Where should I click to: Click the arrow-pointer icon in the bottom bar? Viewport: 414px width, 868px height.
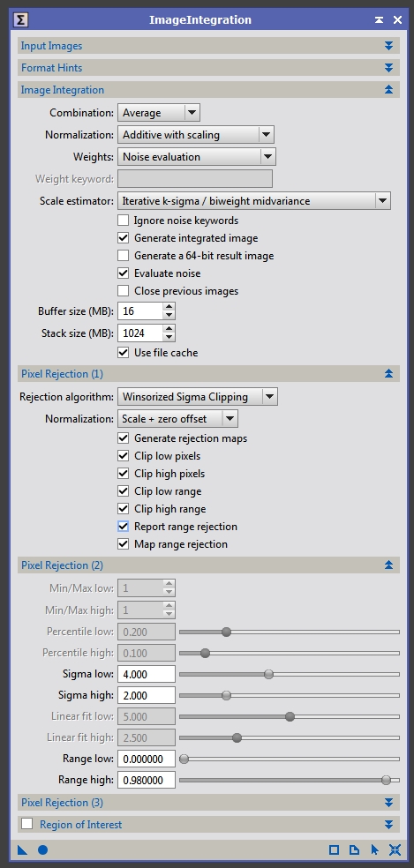click(374, 849)
